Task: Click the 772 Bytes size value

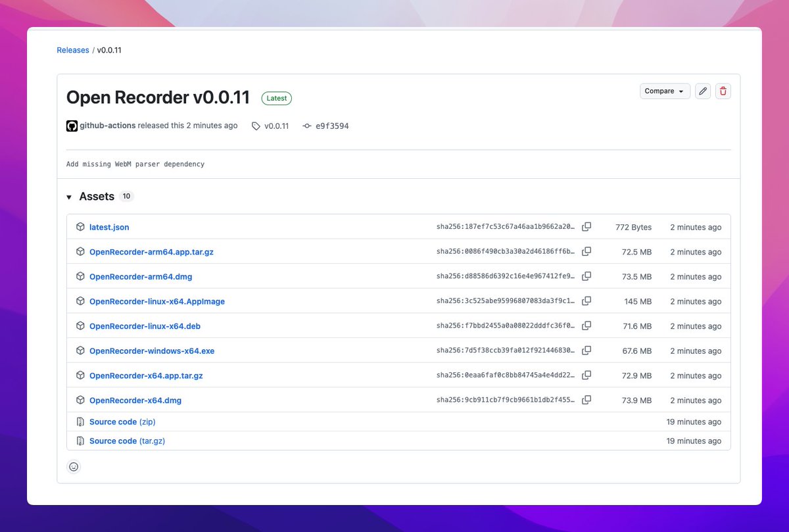Action: 633,227
